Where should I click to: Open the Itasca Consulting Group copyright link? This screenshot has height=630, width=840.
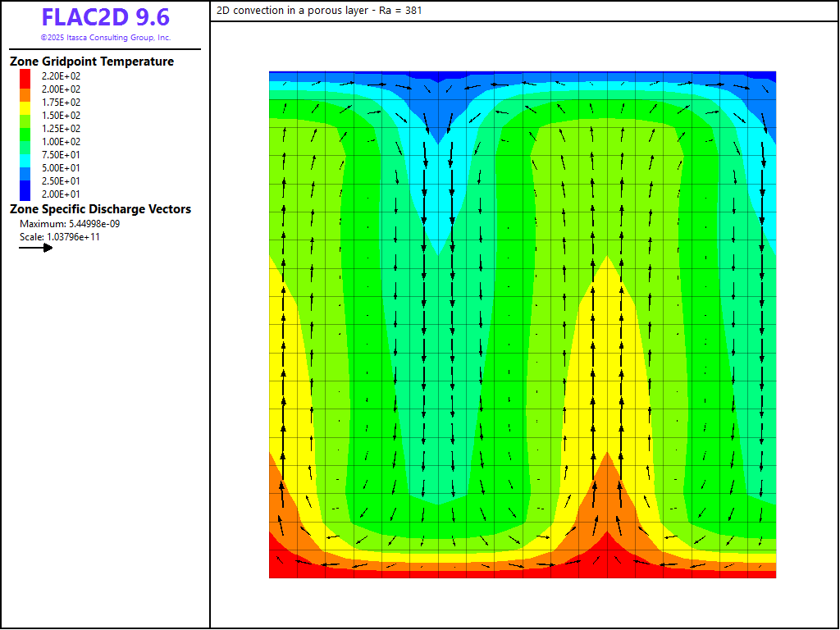[105, 38]
